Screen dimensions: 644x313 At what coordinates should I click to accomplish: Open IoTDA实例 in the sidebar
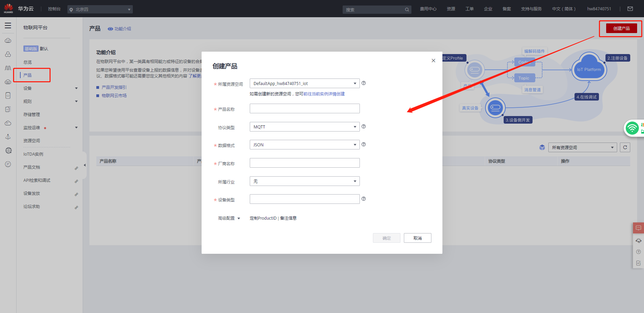[x=33, y=154]
